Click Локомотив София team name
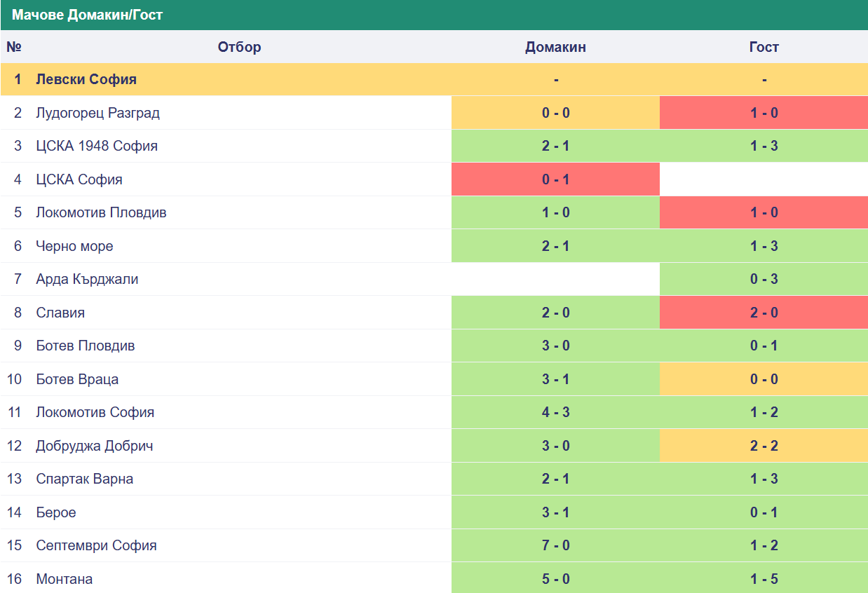The width and height of the screenshot is (868, 593). [x=95, y=412]
